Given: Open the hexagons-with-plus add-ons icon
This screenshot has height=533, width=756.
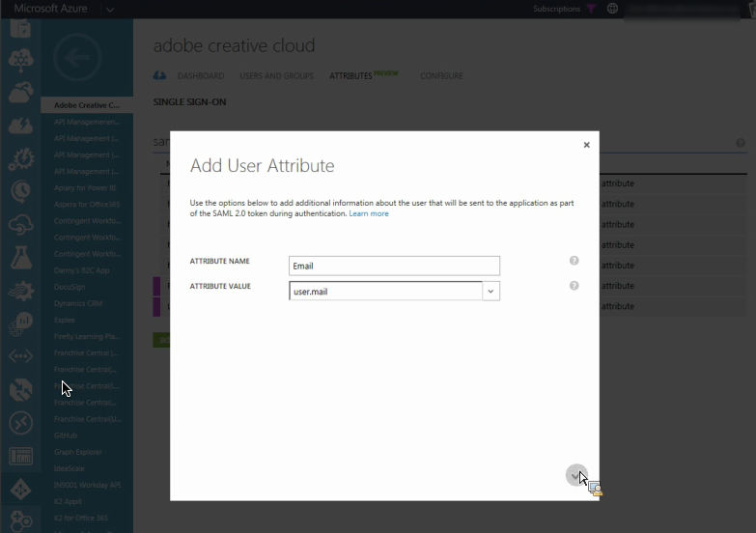Looking at the screenshot, I should click(20, 521).
